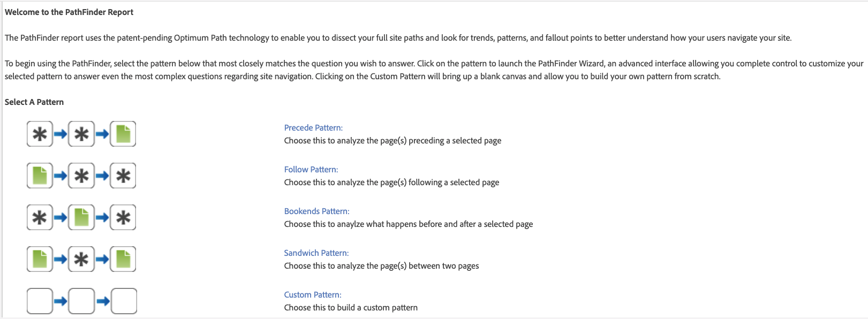Open the Follow Pattern link
The height and width of the screenshot is (319, 868).
[311, 170]
